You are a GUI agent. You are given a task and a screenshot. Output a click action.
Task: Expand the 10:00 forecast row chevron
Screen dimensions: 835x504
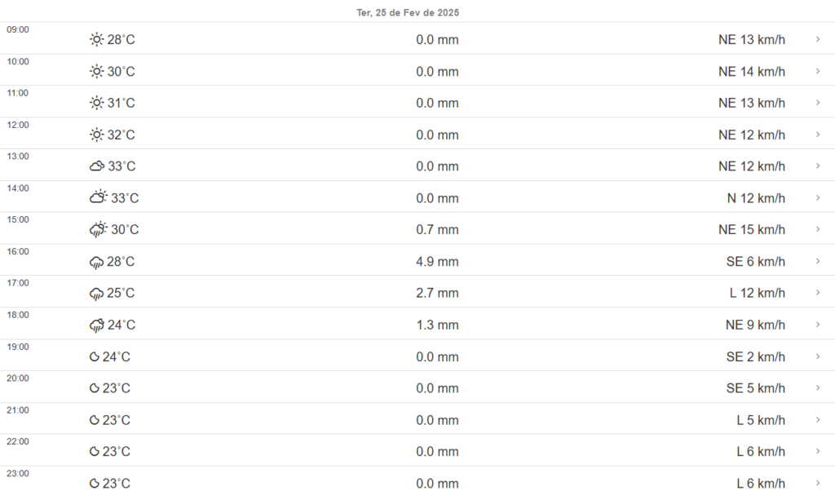click(x=818, y=72)
